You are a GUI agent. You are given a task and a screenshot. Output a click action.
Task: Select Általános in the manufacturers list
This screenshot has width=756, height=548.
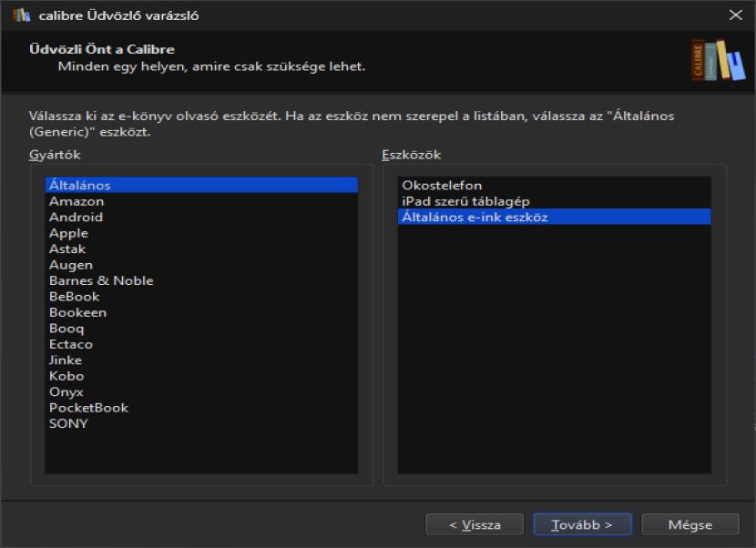(201, 185)
